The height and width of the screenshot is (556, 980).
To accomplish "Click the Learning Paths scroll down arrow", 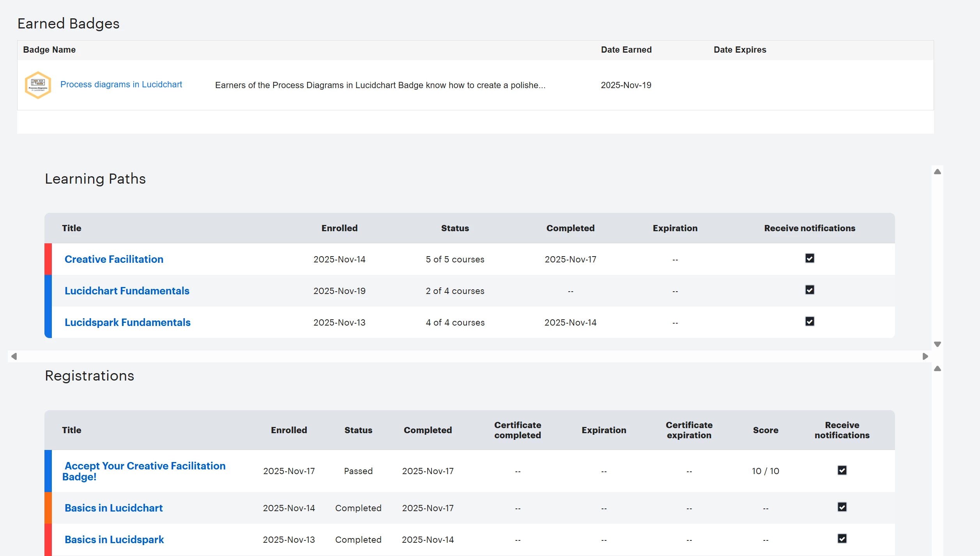I will (x=938, y=344).
